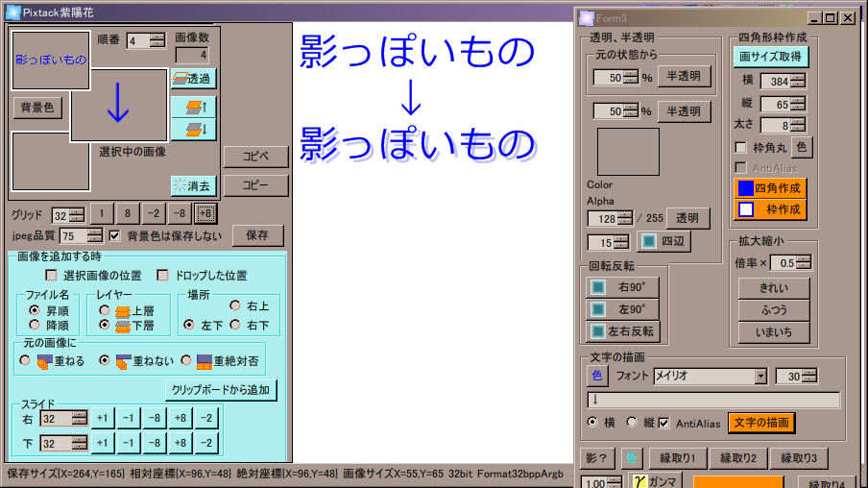Move layer down with orange down-arrow button

[193, 129]
